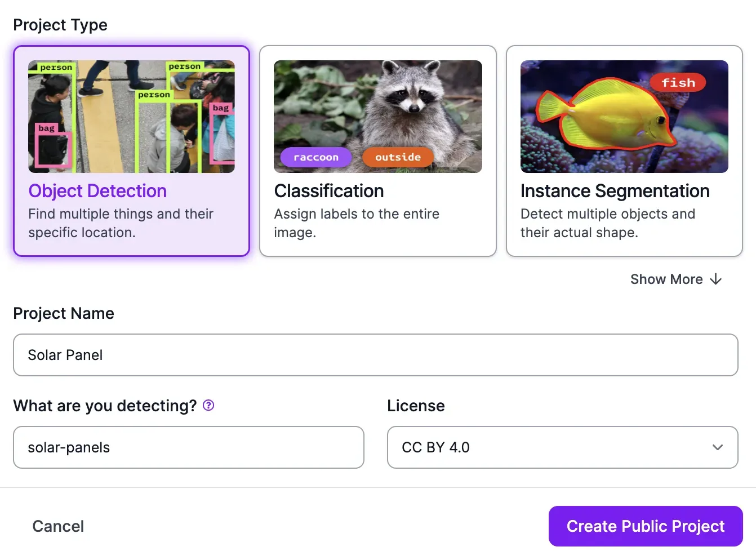Viewport: 756px width, 560px height.
Task: Click the red fish label tag
Action: (x=678, y=83)
